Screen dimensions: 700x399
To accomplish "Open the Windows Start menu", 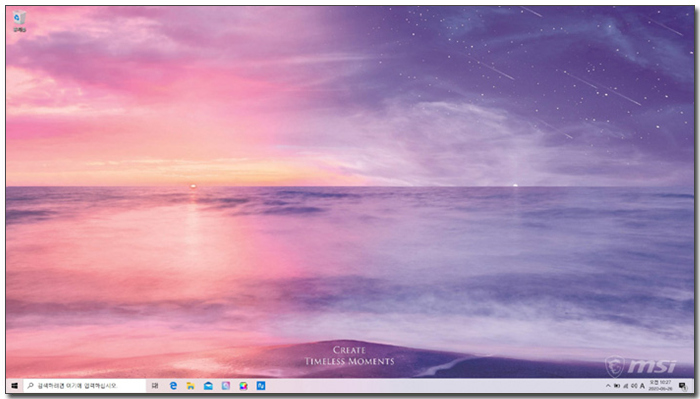I will point(14,386).
